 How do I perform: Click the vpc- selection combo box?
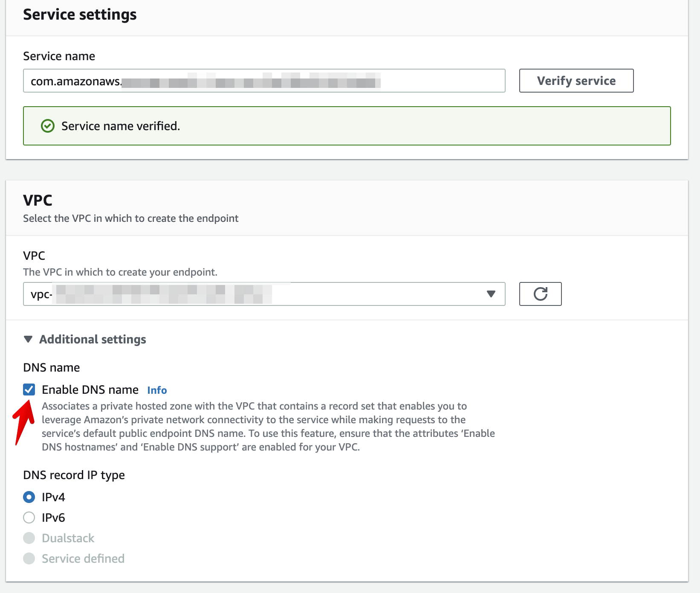(x=264, y=294)
